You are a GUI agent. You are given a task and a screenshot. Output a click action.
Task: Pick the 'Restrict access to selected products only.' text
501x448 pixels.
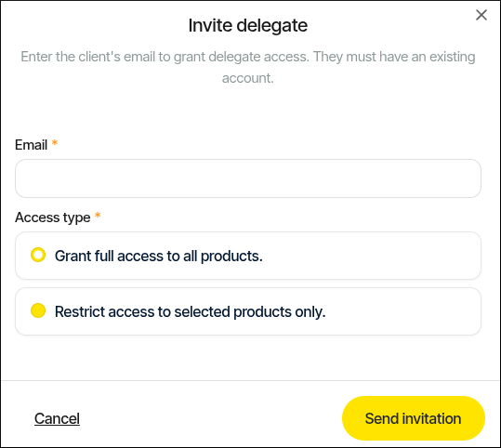pyautogui.click(x=191, y=311)
